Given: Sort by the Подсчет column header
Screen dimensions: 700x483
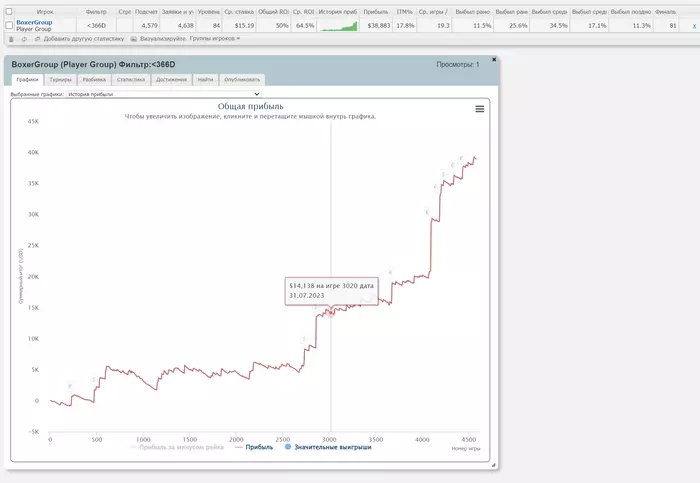Looking at the screenshot, I should [146, 12].
